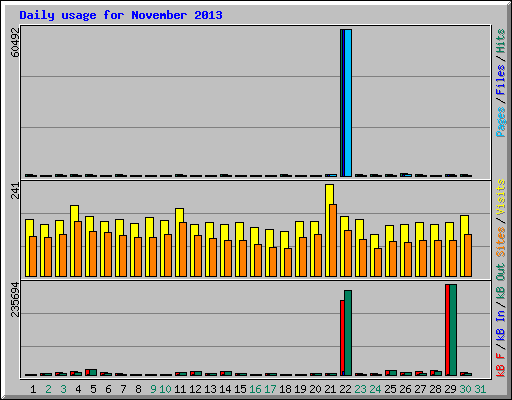Click green day label 3
512x400 pixels.
[x=63, y=389]
